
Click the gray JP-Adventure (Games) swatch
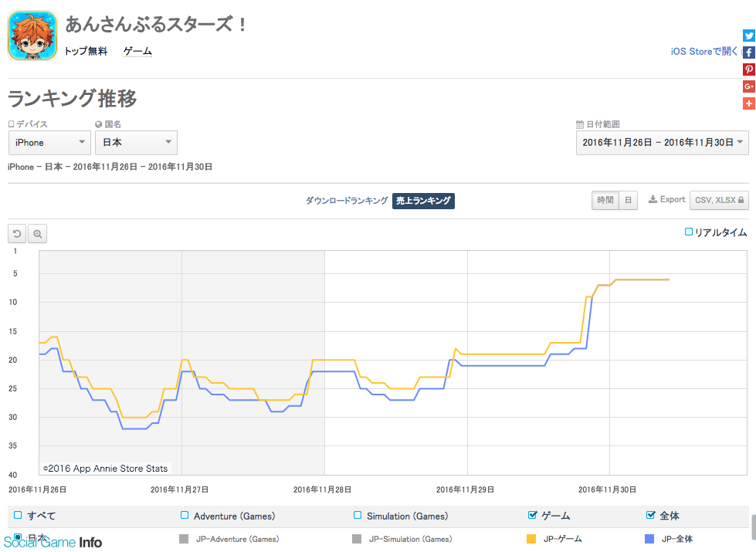184,539
